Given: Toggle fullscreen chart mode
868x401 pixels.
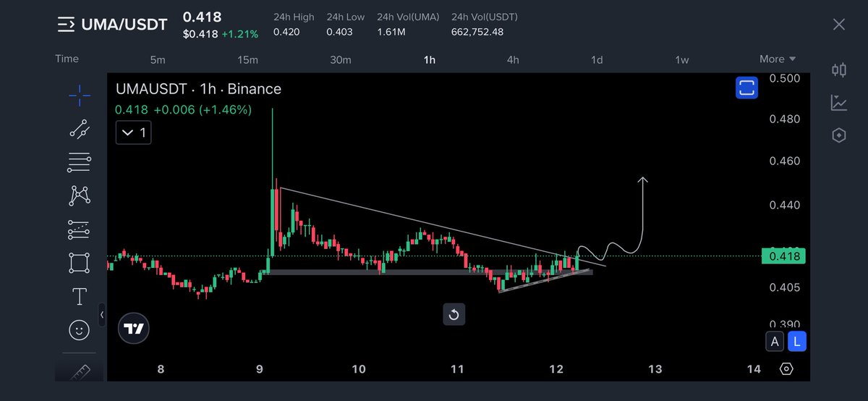Looking at the screenshot, I should point(746,89).
